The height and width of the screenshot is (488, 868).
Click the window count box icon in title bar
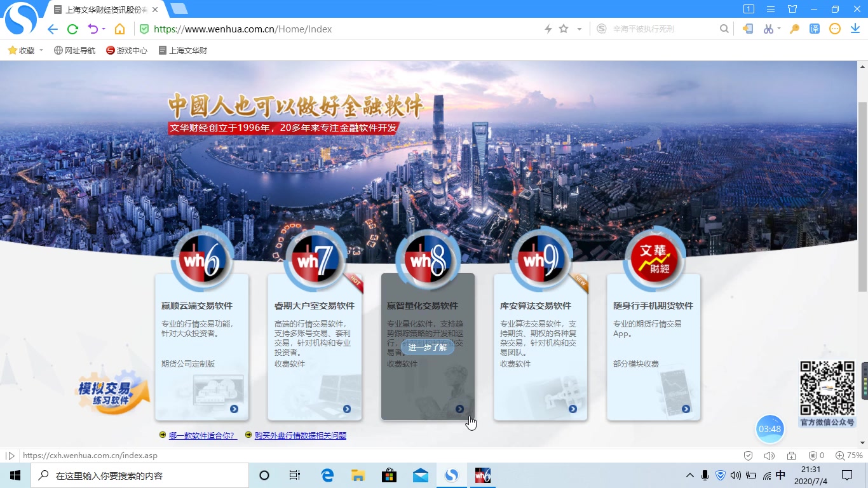tap(749, 9)
